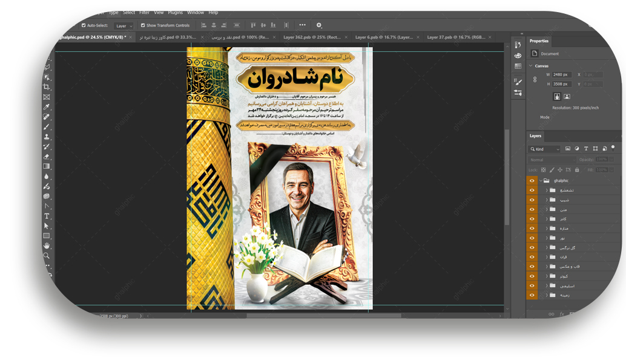This screenshot has width=626, height=364.
Task: Click the Layers panel tab
Action: (535, 136)
